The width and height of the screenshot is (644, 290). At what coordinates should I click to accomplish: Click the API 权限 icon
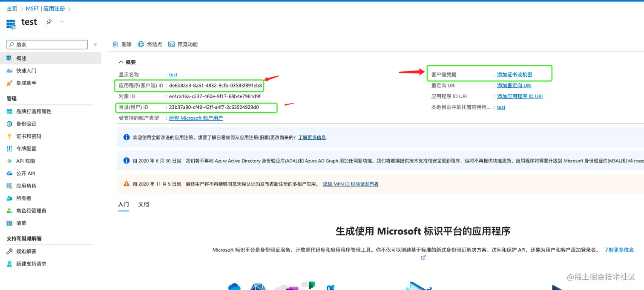click(9, 161)
